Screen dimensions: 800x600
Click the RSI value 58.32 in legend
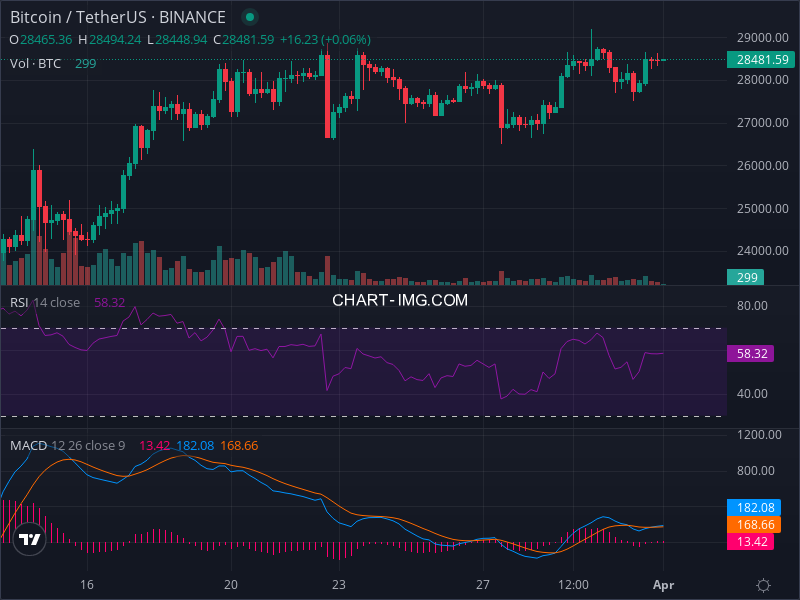coord(110,303)
